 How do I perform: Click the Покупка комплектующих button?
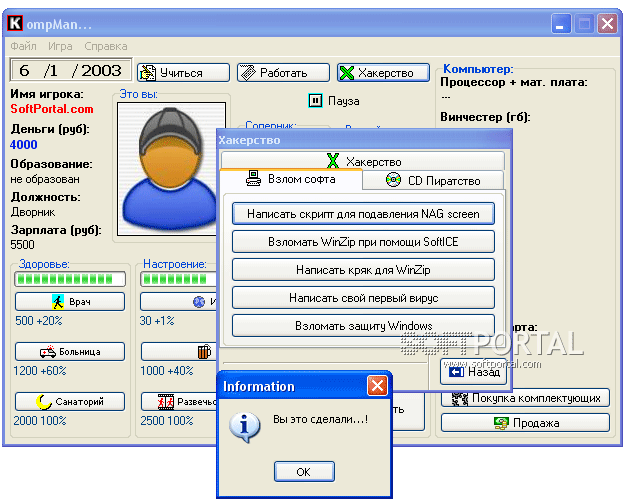525,397
